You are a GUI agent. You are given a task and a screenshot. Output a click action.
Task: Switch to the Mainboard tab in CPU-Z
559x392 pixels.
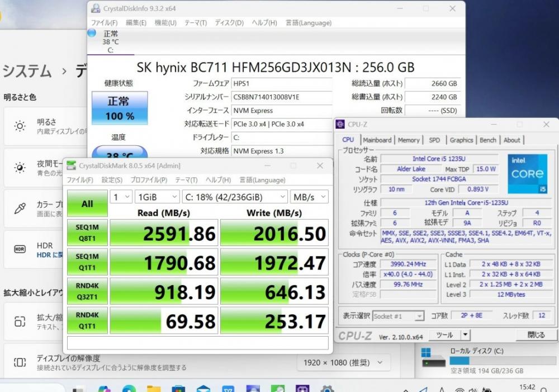click(x=377, y=140)
